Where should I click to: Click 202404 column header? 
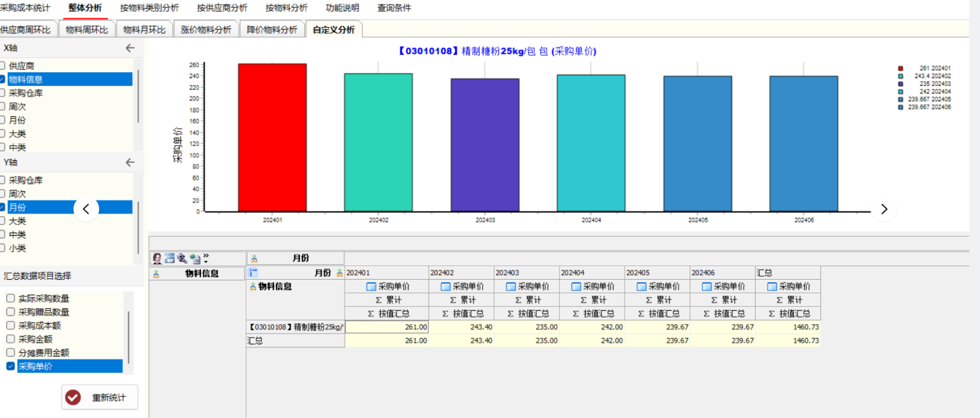pyautogui.click(x=592, y=273)
